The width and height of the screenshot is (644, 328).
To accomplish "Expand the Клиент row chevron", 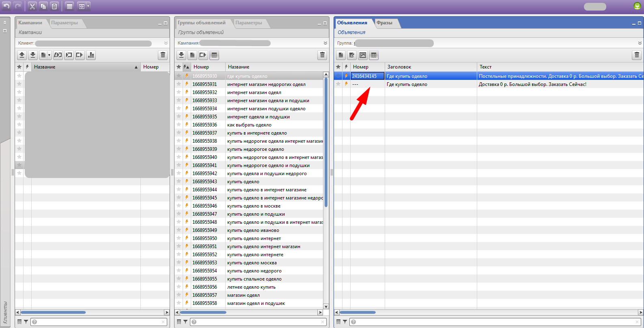I will point(166,43).
